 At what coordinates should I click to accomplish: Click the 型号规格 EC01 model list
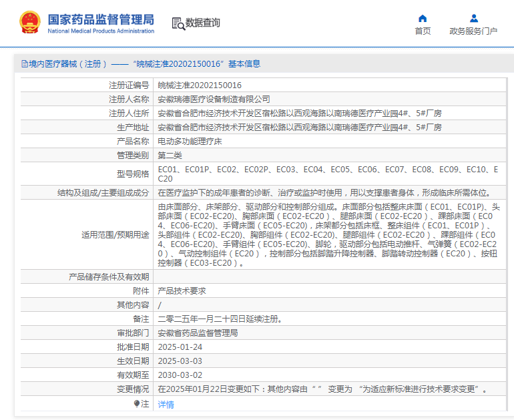[328, 174]
